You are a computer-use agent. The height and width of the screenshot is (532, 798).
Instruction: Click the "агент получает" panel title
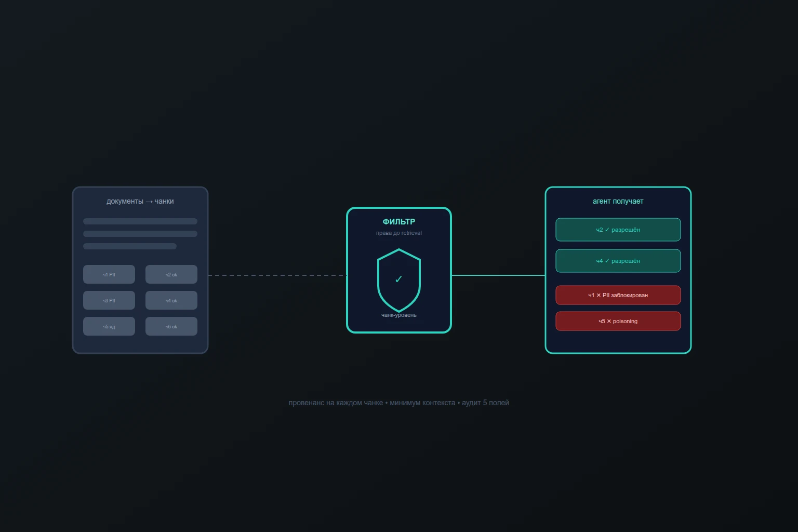point(618,201)
